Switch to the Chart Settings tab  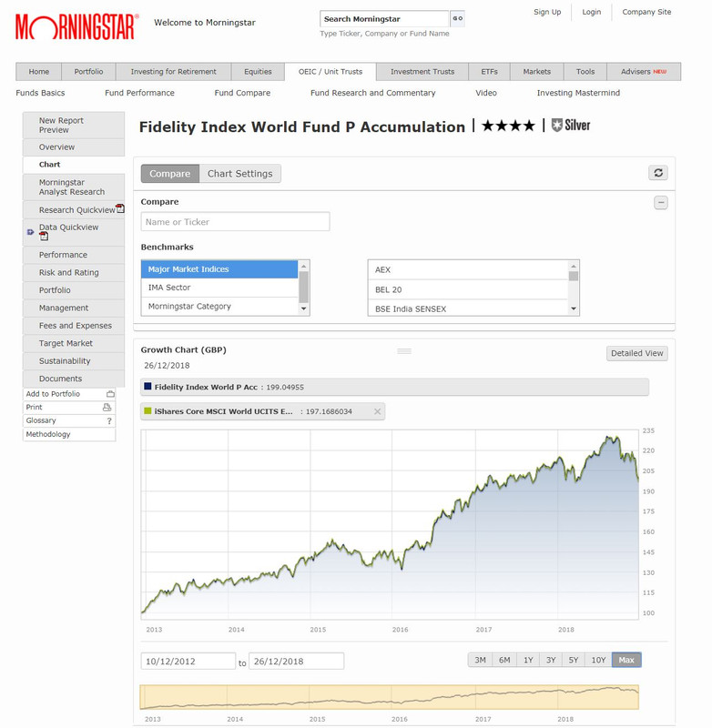coord(240,173)
